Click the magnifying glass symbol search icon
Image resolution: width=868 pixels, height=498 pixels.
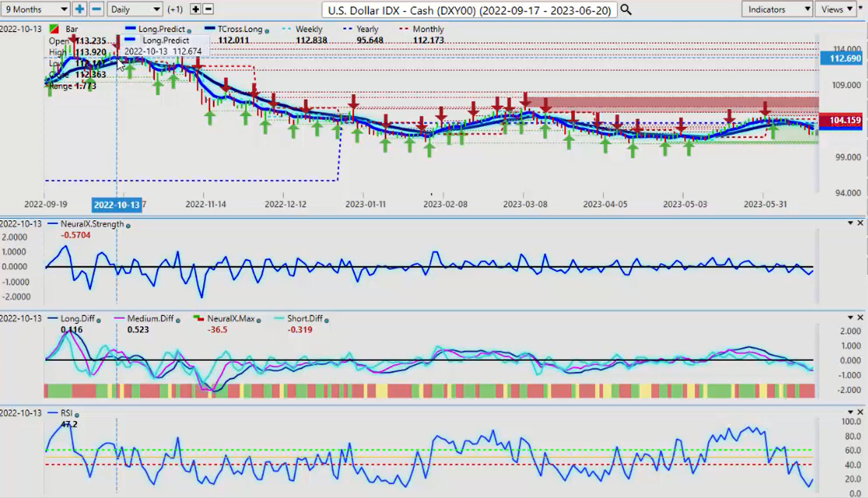coord(626,10)
